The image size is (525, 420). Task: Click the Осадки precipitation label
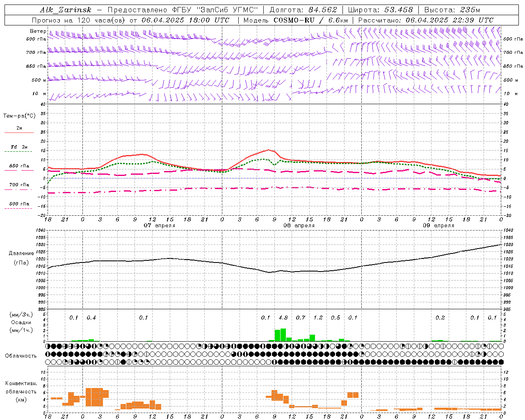pos(21,322)
